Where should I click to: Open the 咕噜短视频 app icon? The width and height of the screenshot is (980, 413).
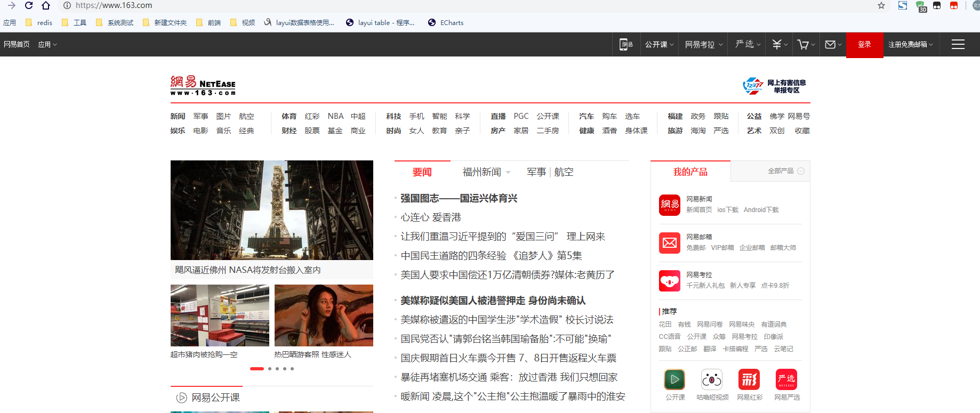pyautogui.click(x=712, y=379)
